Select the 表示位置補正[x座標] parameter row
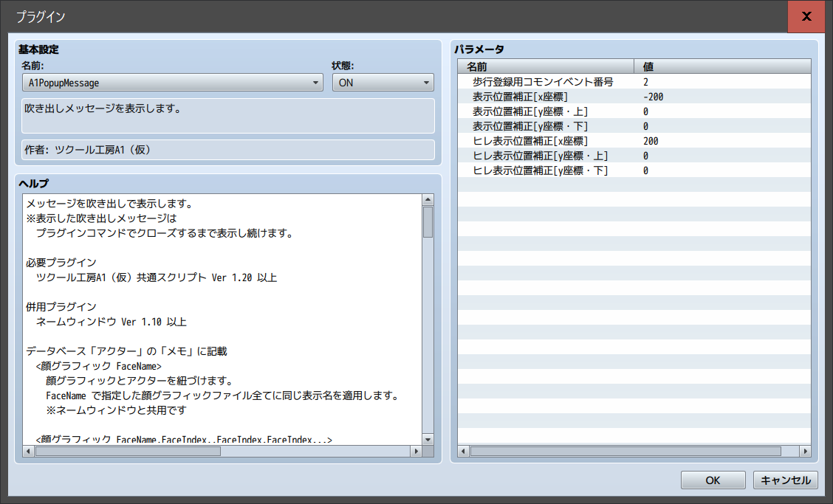Screen dimensions: 833x504 coord(634,97)
